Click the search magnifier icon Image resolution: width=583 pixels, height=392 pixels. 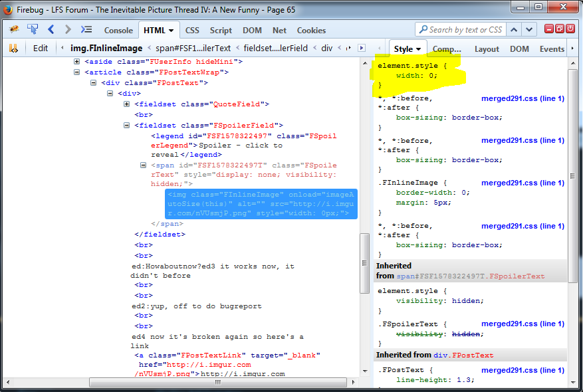tap(423, 29)
